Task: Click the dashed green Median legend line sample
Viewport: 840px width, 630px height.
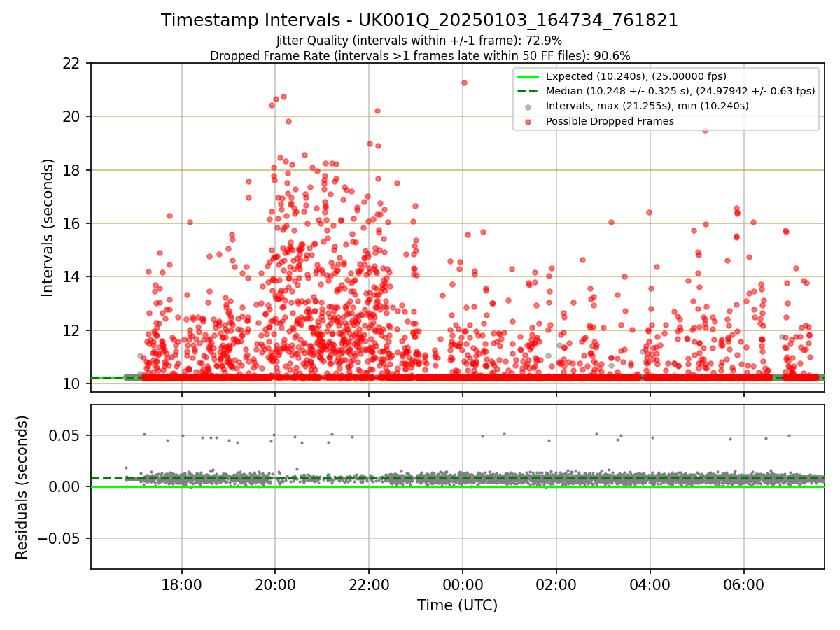Action: point(528,91)
